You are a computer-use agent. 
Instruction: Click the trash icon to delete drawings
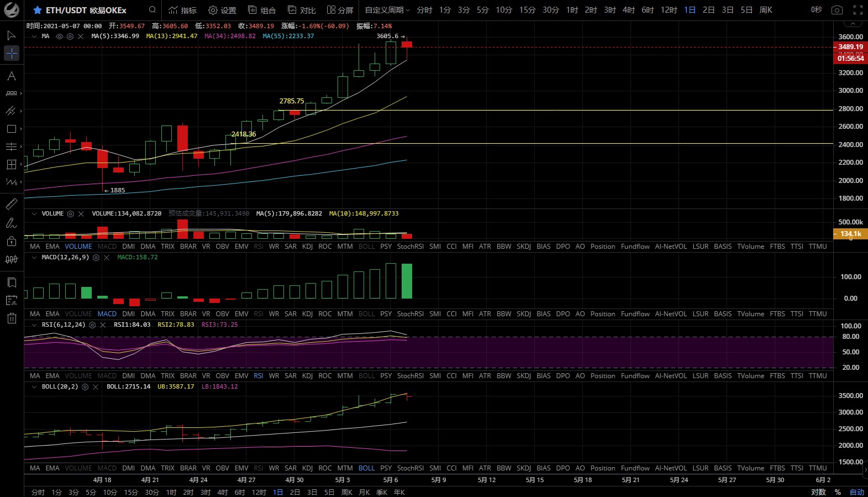click(x=11, y=318)
